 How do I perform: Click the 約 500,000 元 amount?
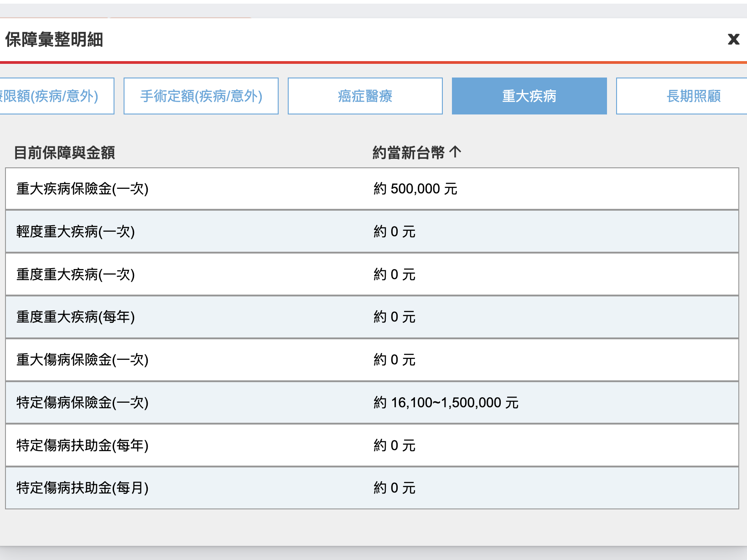point(415,189)
